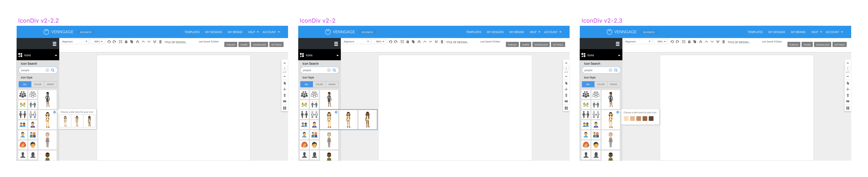Click the undo icon in IconDiv v2-2.3
The image size is (868, 177).
pos(672,42)
